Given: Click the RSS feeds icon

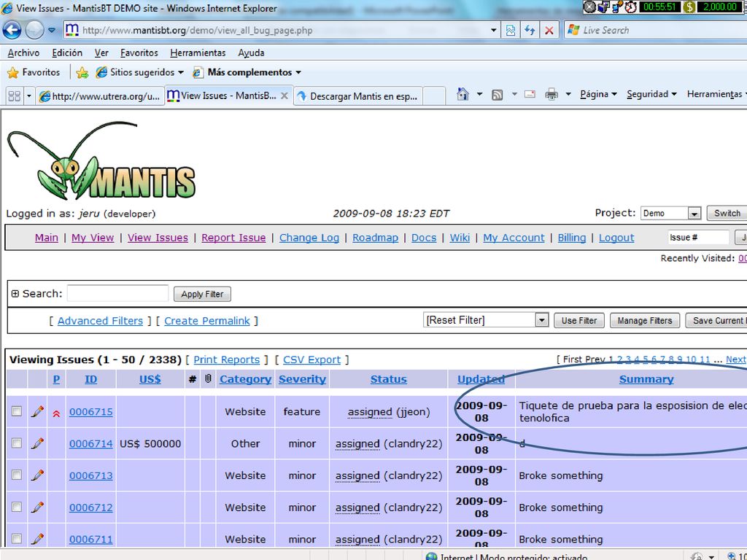Looking at the screenshot, I should point(497,95).
